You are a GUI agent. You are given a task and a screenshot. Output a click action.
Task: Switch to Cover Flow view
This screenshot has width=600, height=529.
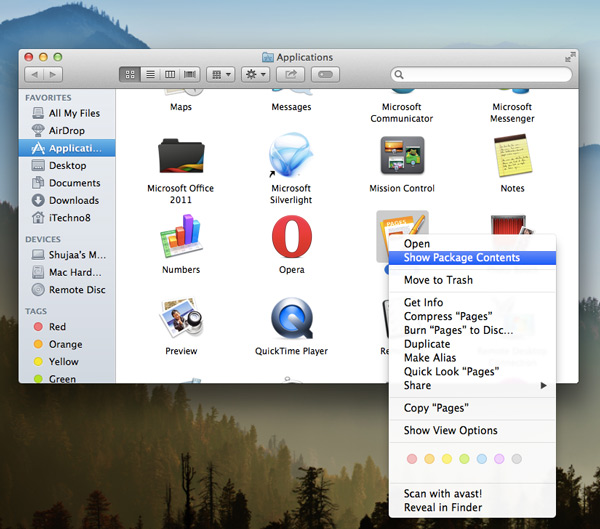[190, 75]
